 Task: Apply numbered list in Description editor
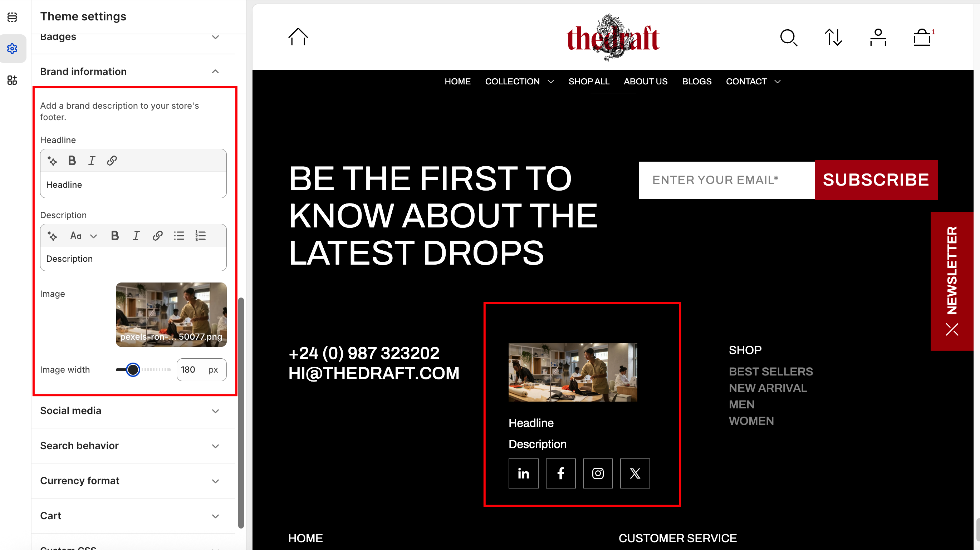click(201, 236)
